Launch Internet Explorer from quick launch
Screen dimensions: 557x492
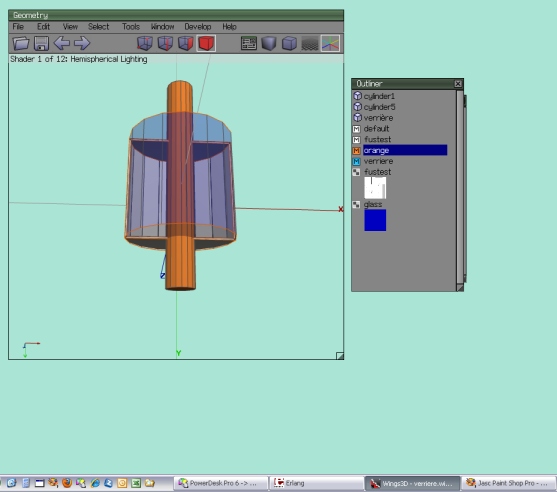pyautogui.click(x=94, y=483)
